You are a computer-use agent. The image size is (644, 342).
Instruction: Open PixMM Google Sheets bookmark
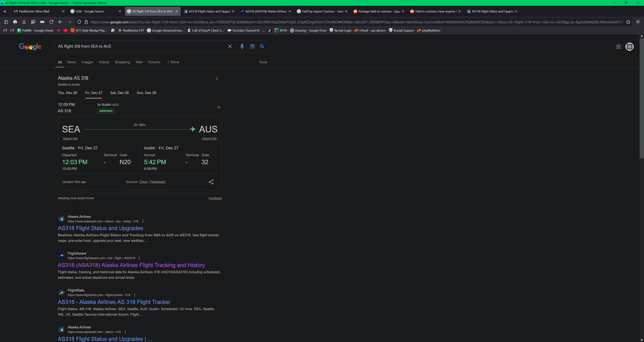click(35, 31)
